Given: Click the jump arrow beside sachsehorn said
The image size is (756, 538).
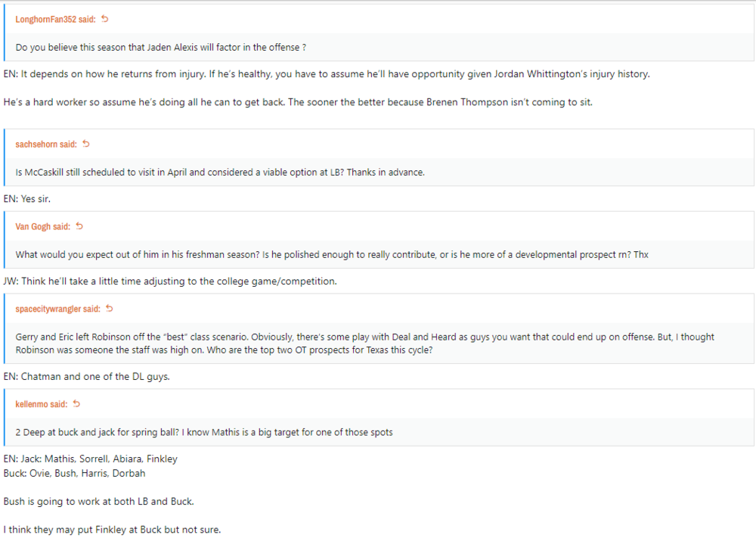Looking at the screenshot, I should pyautogui.click(x=85, y=144).
